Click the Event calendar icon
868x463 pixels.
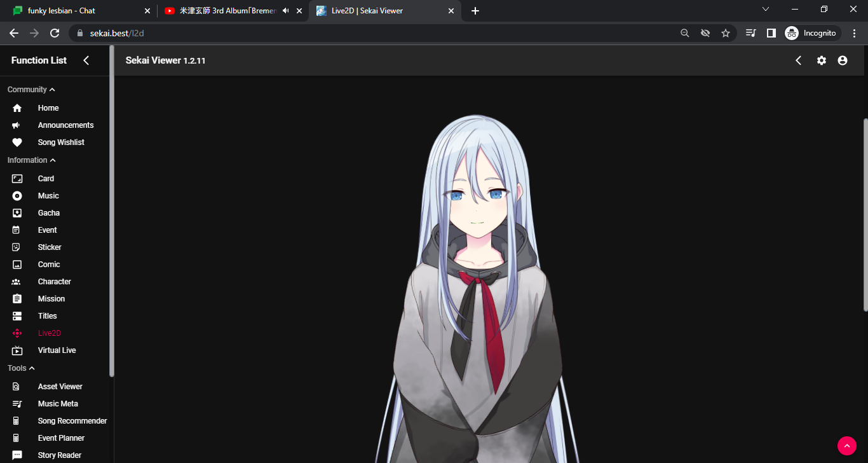click(x=17, y=230)
